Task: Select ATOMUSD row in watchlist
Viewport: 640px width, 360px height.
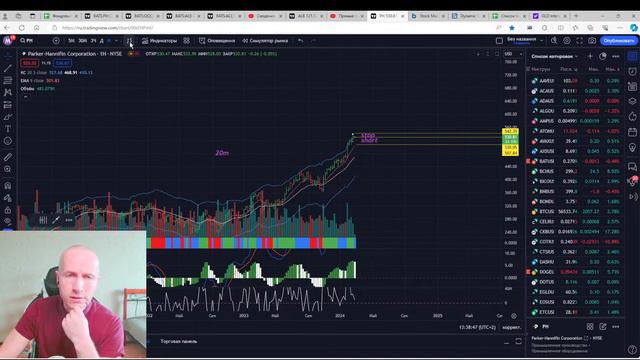Action: [x=575, y=131]
